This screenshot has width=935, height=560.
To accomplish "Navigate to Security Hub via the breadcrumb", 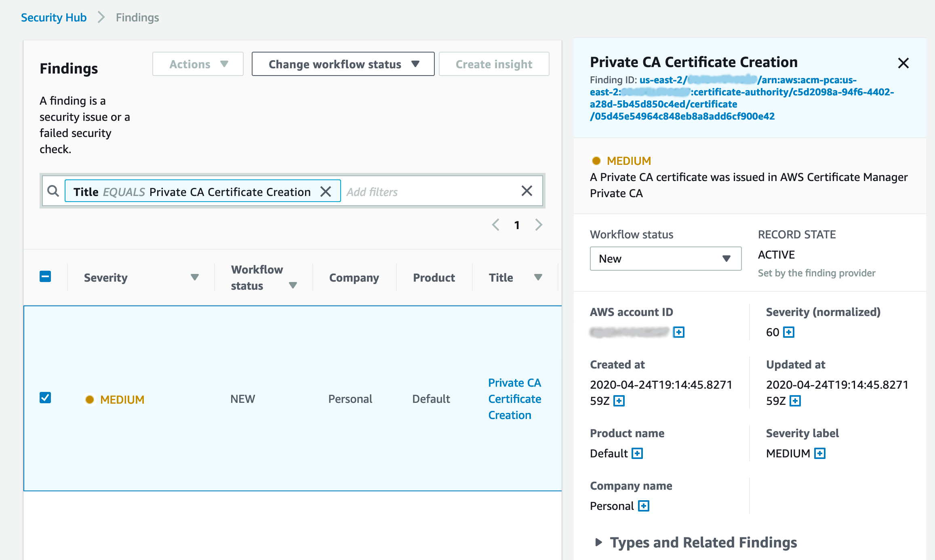I will (x=54, y=17).
